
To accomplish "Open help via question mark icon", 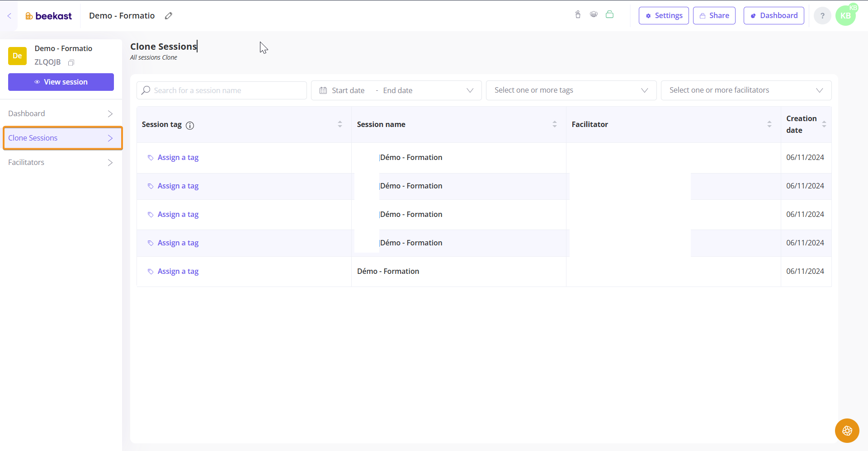I will point(822,16).
